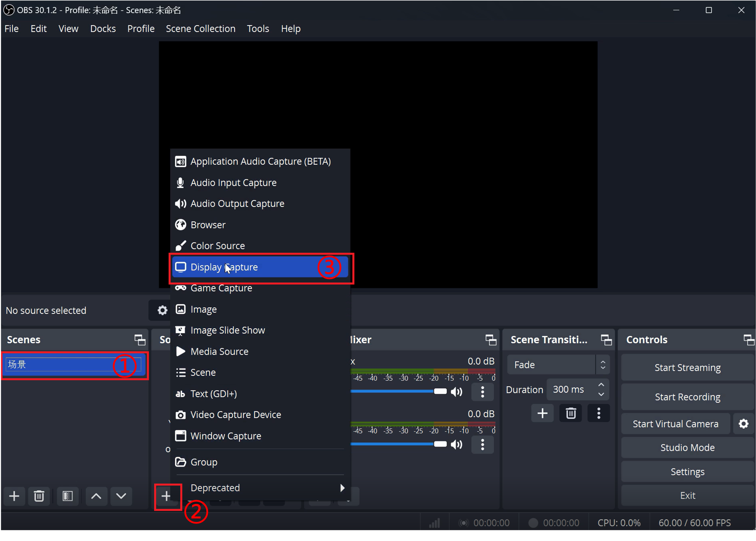Open source properties gear icon
The image size is (756, 541).
point(162,310)
